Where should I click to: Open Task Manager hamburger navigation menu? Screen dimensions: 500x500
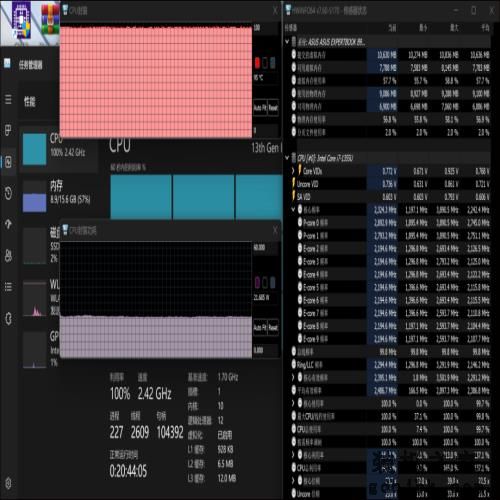click(x=8, y=99)
